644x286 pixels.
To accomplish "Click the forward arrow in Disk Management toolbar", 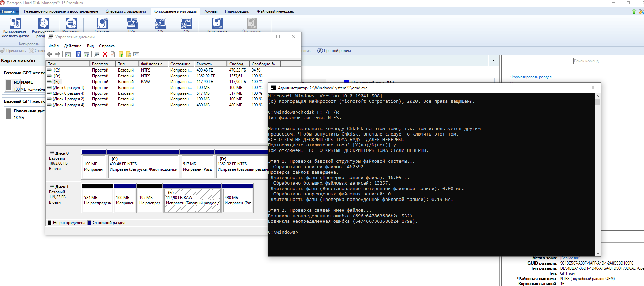I will pyautogui.click(x=58, y=54).
